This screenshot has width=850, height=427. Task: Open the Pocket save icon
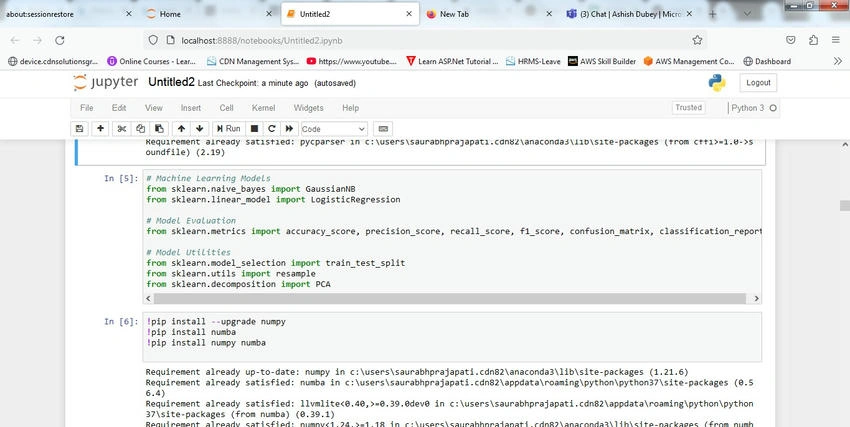coord(791,40)
